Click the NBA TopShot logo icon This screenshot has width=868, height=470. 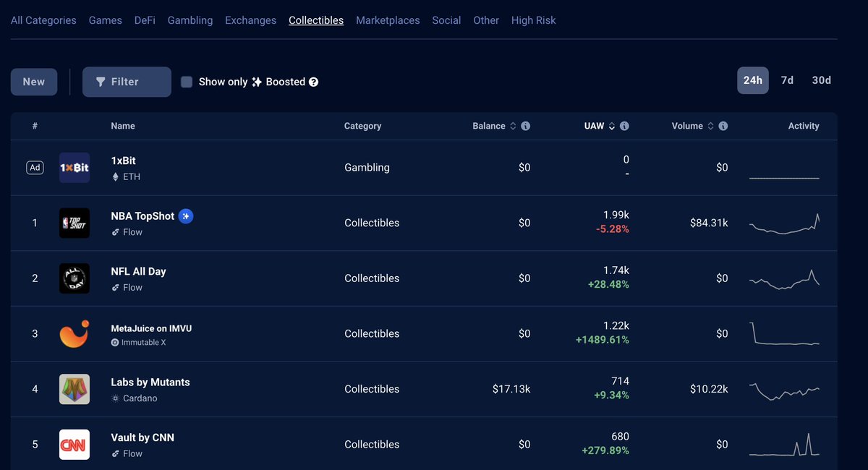(75, 223)
